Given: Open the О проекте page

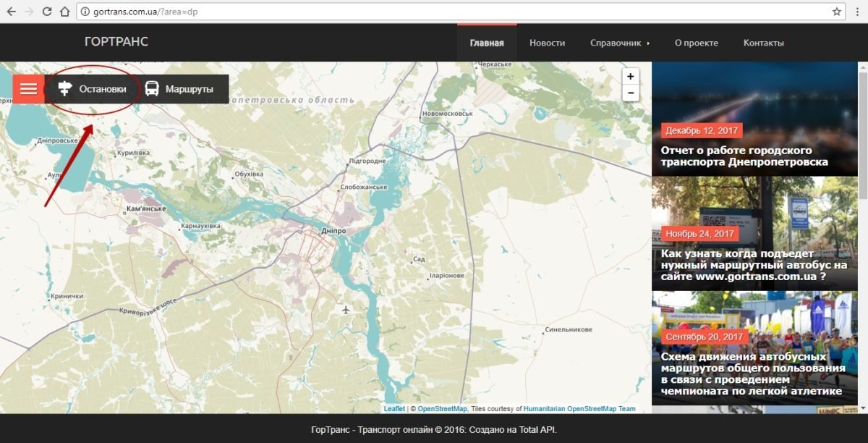Looking at the screenshot, I should (696, 43).
